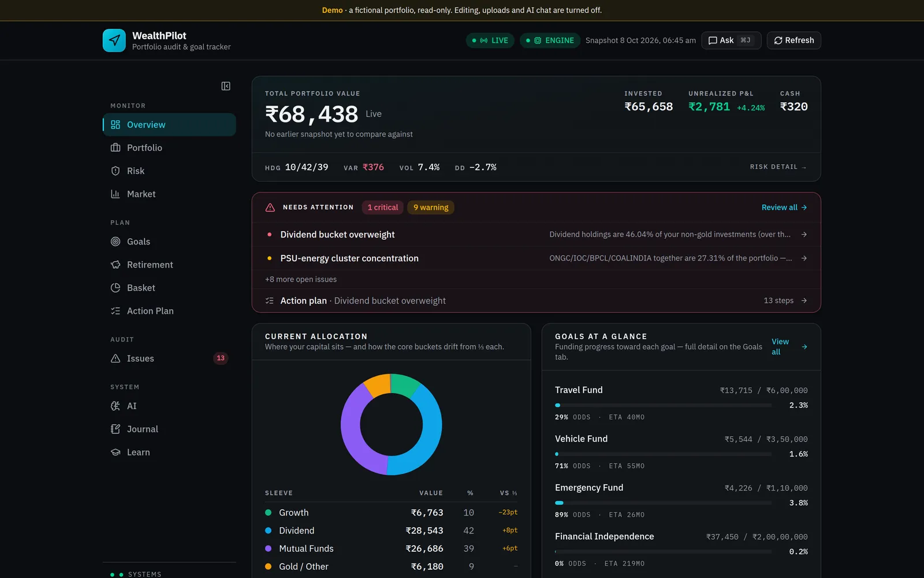The image size is (924, 578).
Task: Click the Needs Attention warning triangle icon
Action: 270,208
